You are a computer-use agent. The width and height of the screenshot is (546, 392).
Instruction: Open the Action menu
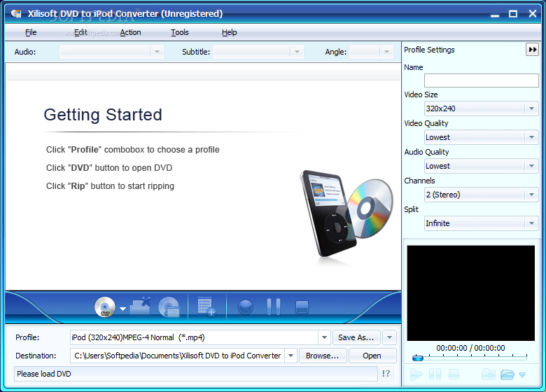click(131, 32)
